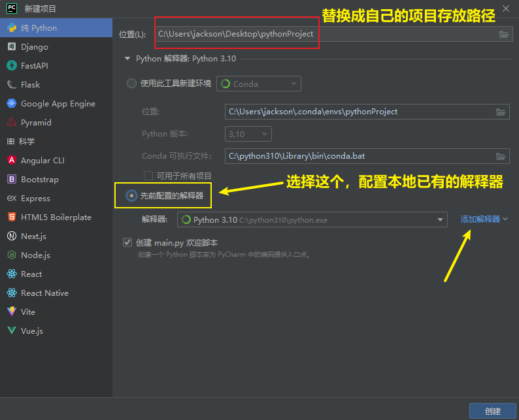
Task: Collapse the Python interpreter section
Action: (127, 59)
